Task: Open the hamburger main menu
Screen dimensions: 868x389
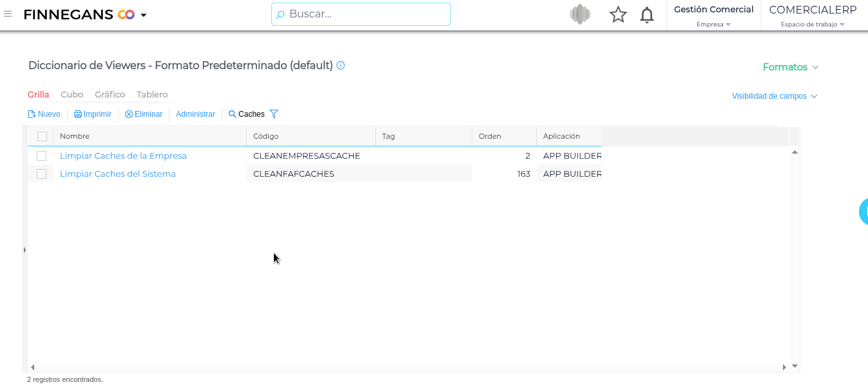Action: [8, 14]
